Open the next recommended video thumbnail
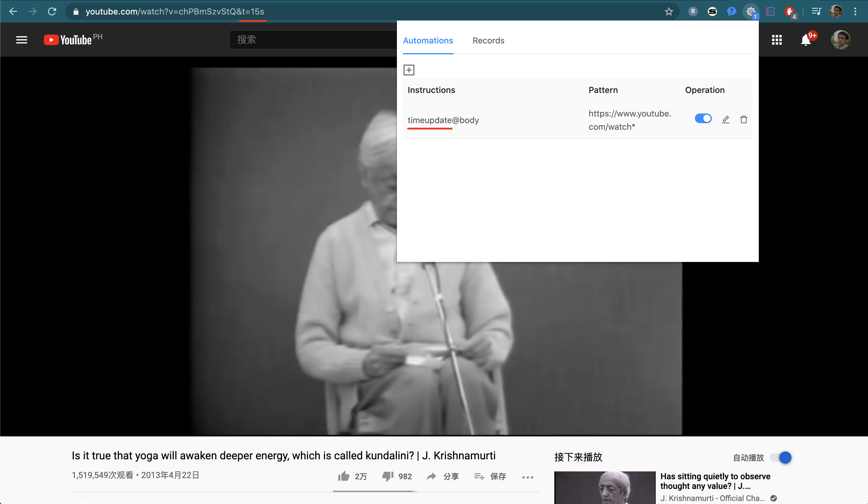This screenshot has height=504, width=868. tap(604, 487)
